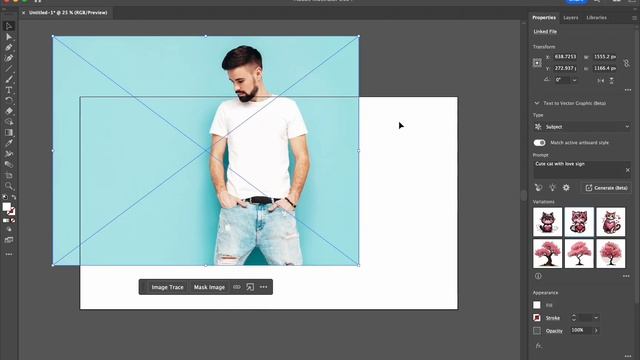Image resolution: width=640 pixels, height=360 pixels.
Task: Select the Eyedropper tool
Action: click(x=9, y=143)
